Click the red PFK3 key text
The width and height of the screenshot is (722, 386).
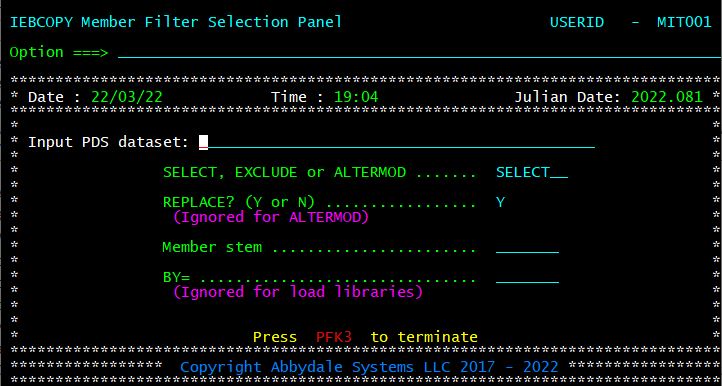pyautogui.click(x=334, y=337)
